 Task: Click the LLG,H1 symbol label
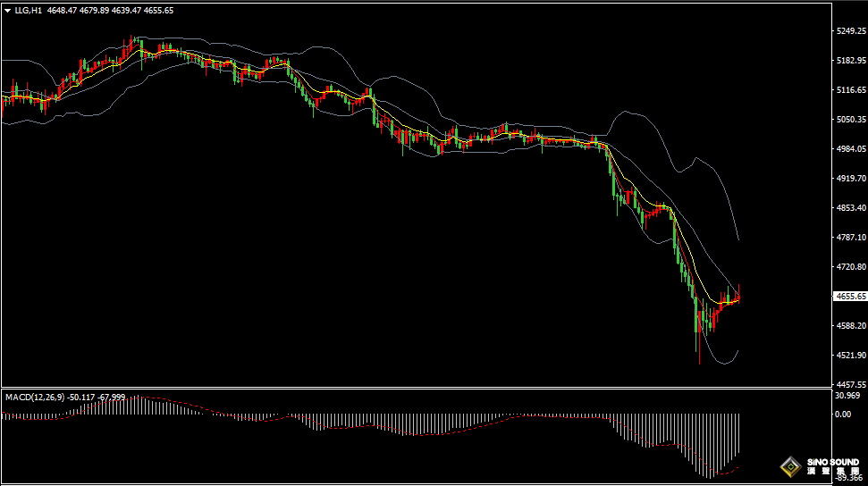coord(28,11)
